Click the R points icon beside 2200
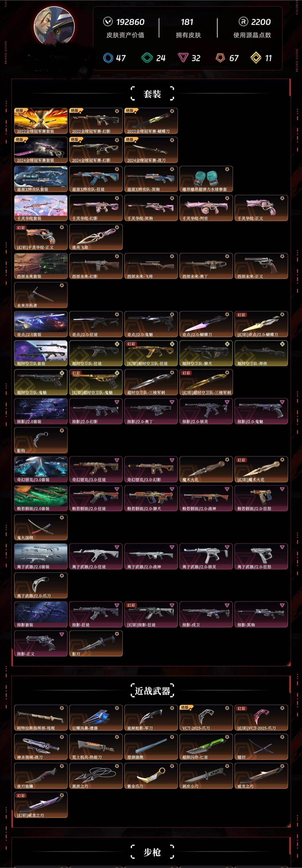Viewport: 302px width, 868px height. [243, 22]
